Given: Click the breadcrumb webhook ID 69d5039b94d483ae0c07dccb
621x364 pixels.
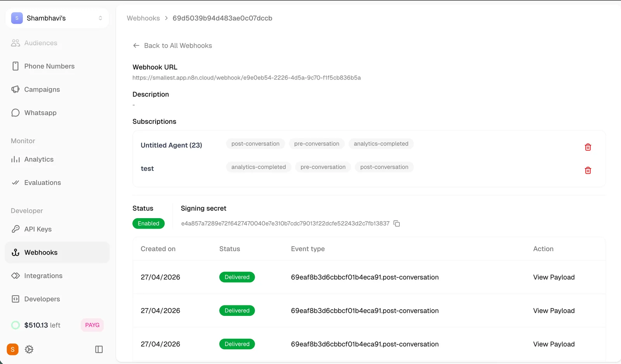Looking at the screenshot, I should click(222, 18).
